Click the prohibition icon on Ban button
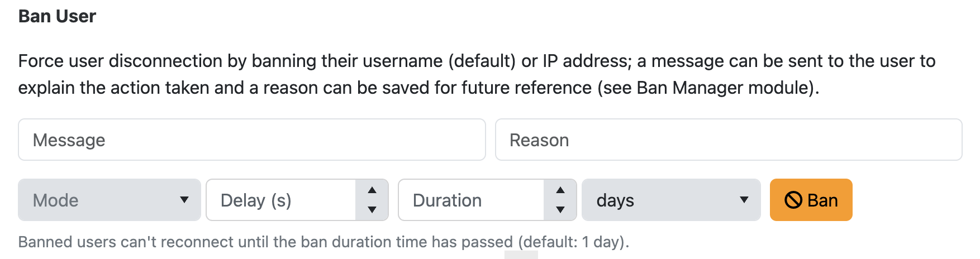980x259 pixels. pos(793,200)
